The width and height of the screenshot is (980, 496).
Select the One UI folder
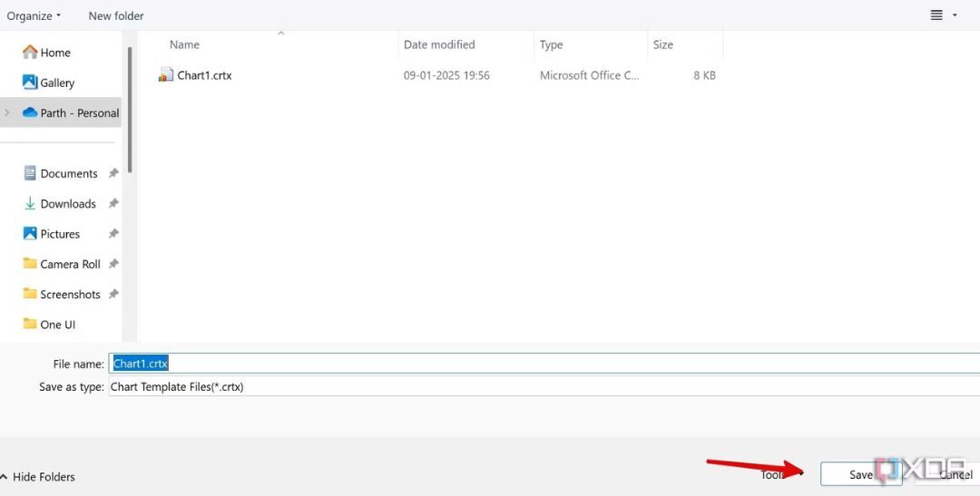[x=57, y=325]
